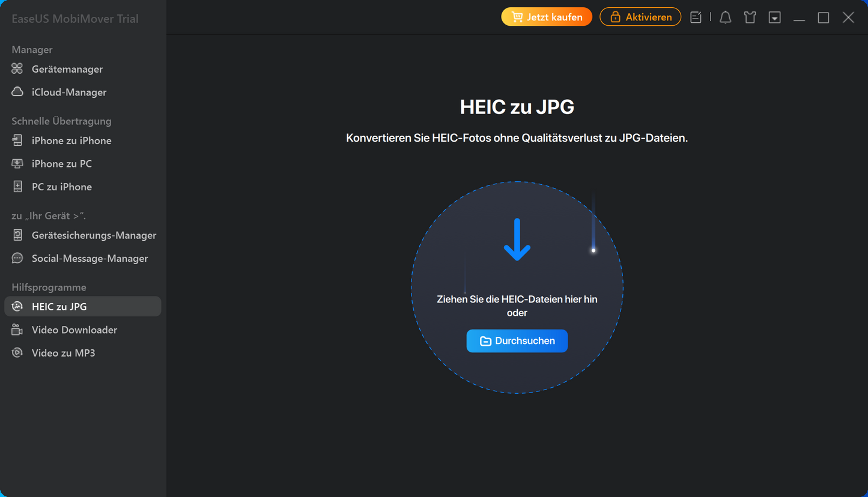The height and width of the screenshot is (497, 868).
Task: Click the feedback note icon in title bar
Action: tap(696, 17)
